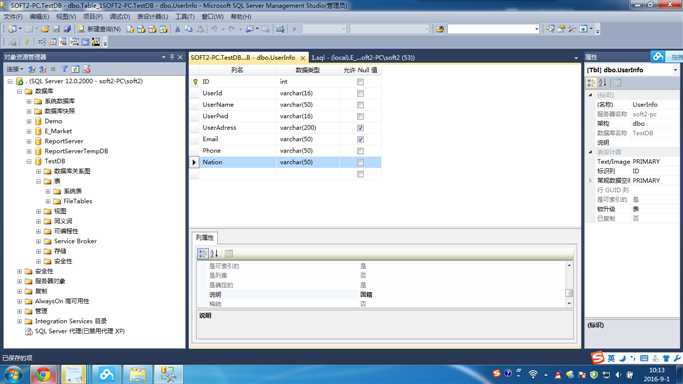Viewport: 683px width, 384px height.
Task: Click the varchar(200) data type cell
Action: [x=308, y=128]
